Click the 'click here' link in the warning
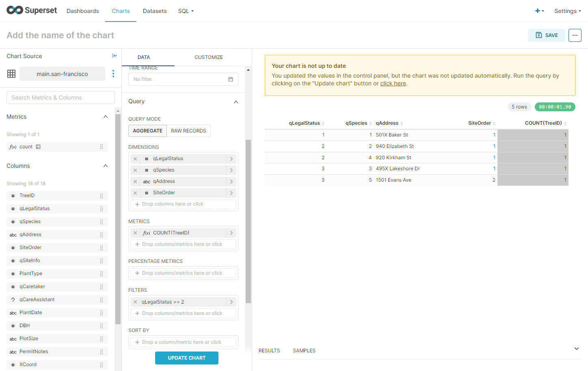This screenshot has height=371, width=588. tap(393, 83)
